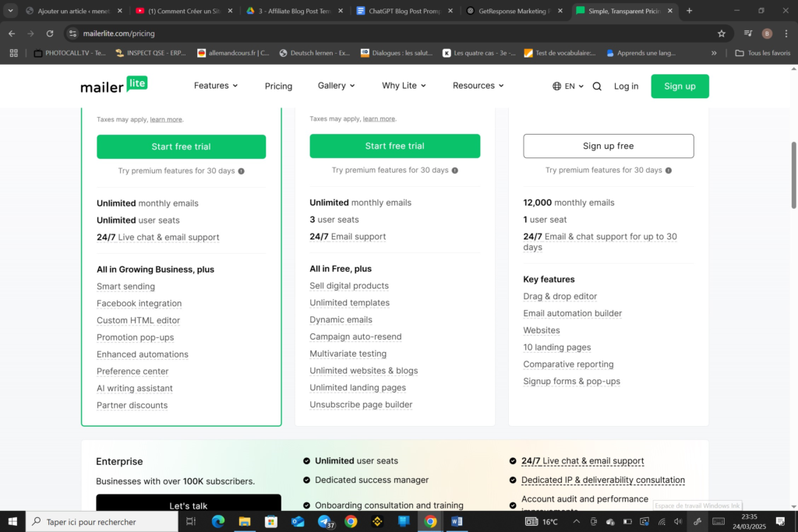
Task: Open Microsoft Store from taskbar
Action: coord(271,521)
